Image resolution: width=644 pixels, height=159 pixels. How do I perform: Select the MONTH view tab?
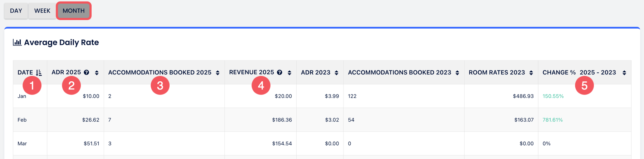[74, 11]
